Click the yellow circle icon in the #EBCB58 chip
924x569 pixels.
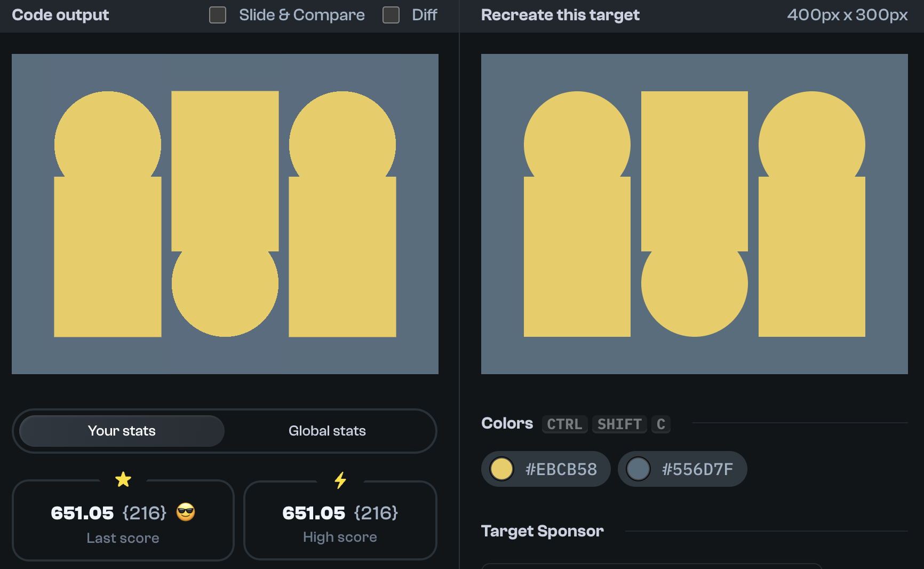coord(502,469)
